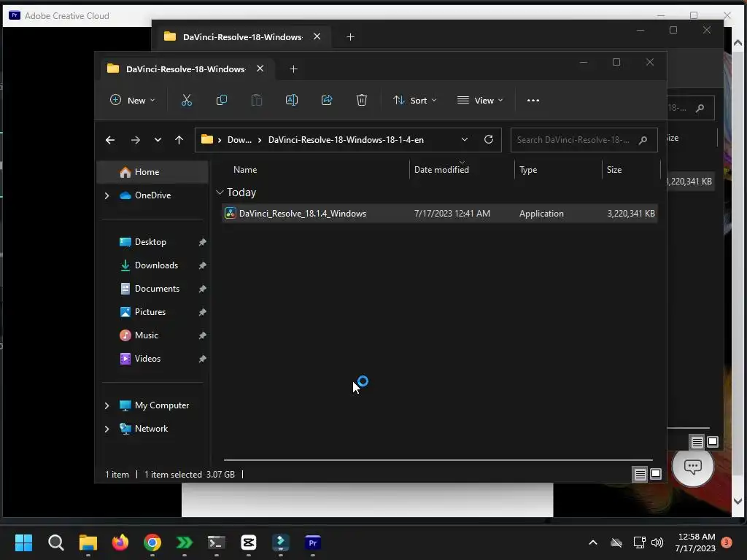The image size is (747, 560).
Task: Click the Rename icon in Explorer toolbar
Action: point(292,100)
